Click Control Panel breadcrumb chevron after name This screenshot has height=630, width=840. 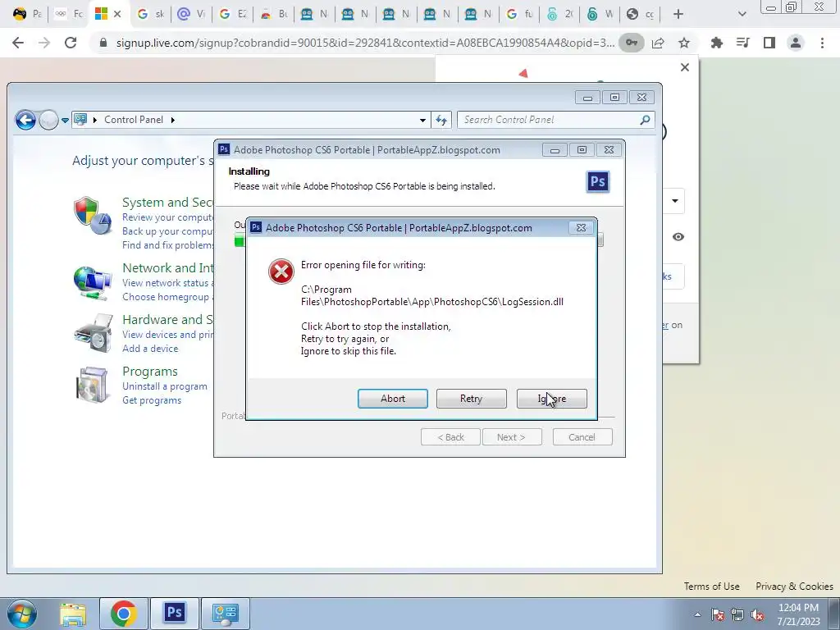point(172,120)
